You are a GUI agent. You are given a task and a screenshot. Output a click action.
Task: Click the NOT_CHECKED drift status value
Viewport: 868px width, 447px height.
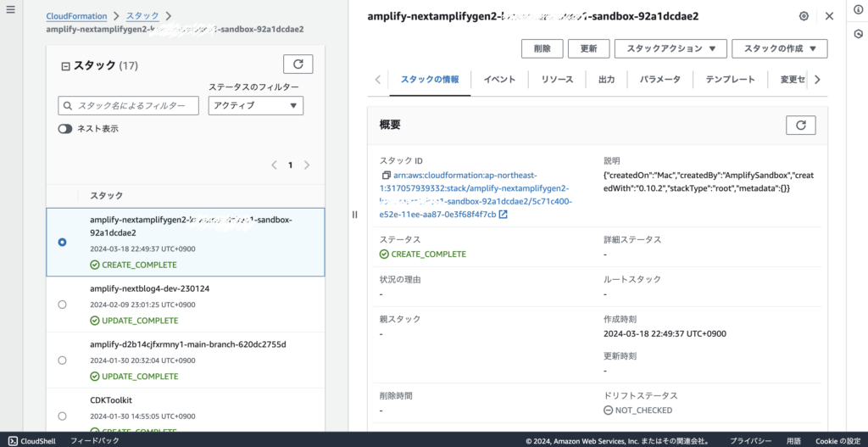[637, 411]
